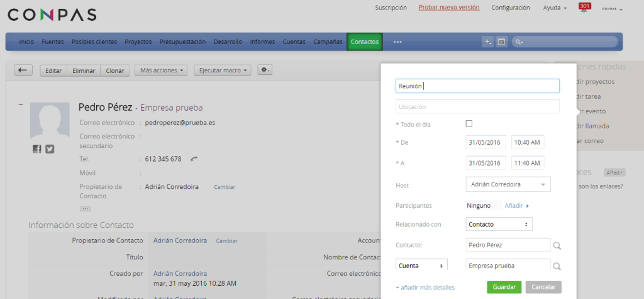Open the contact's Twitter profile icon
Image resolution: width=644 pixels, height=299 pixels.
point(50,149)
